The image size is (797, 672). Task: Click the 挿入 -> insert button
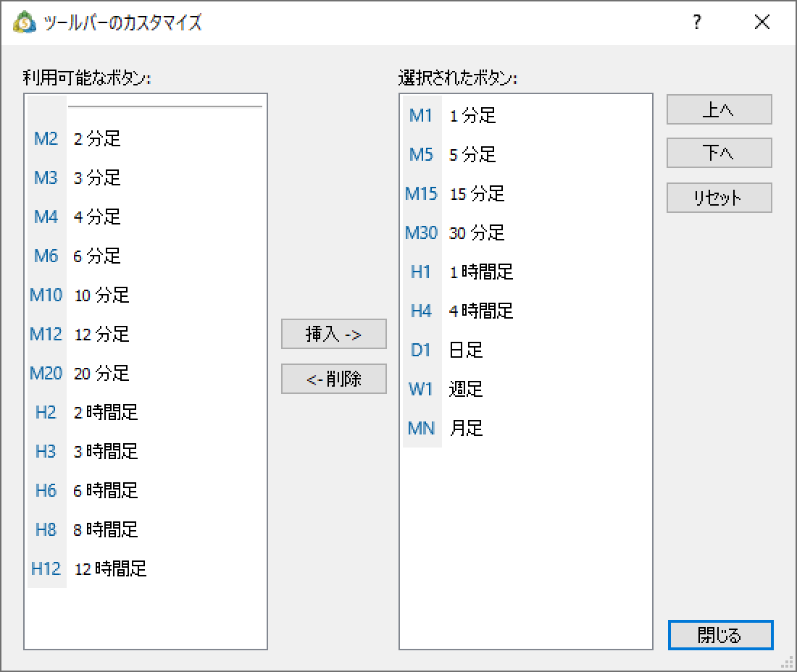(x=334, y=335)
